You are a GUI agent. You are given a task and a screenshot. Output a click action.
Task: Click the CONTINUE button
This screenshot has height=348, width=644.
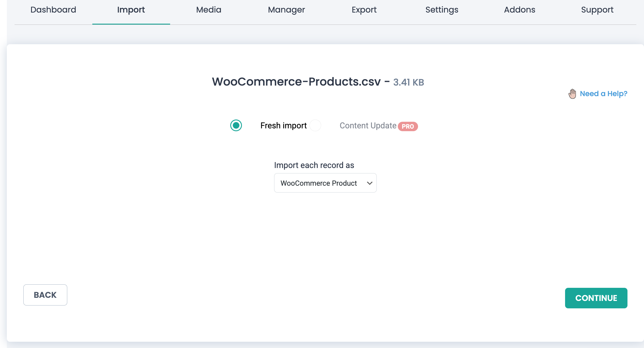(596, 298)
